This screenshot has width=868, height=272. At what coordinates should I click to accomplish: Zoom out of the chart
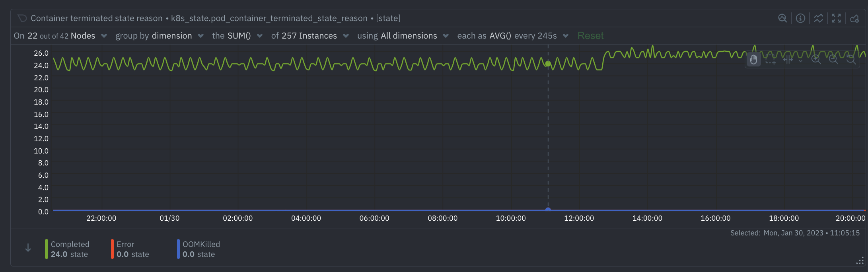tap(833, 60)
